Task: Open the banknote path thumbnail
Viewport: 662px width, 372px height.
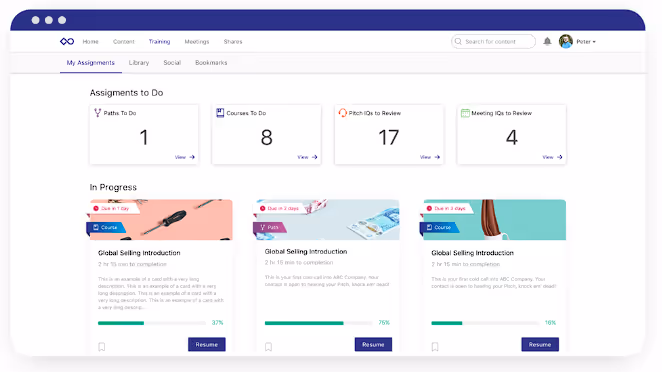Action: [328, 220]
